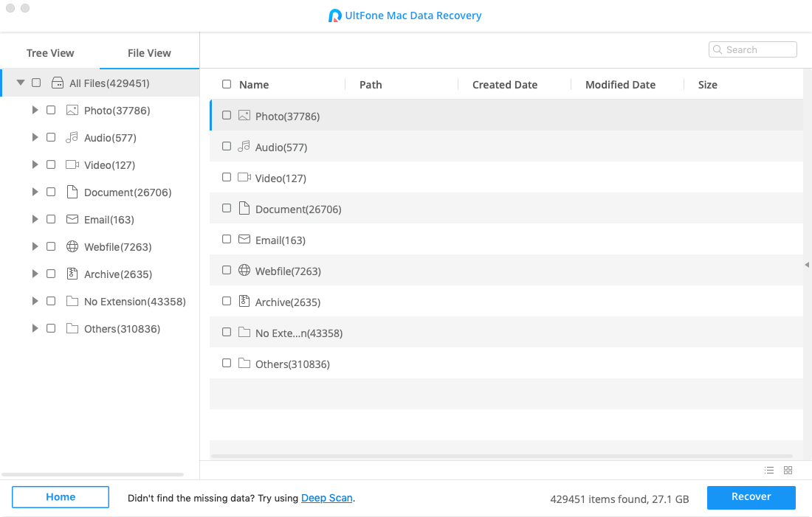The width and height of the screenshot is (812, 517).
Task: Click the UltFone logo icon
Action: (x=334, y=15)
